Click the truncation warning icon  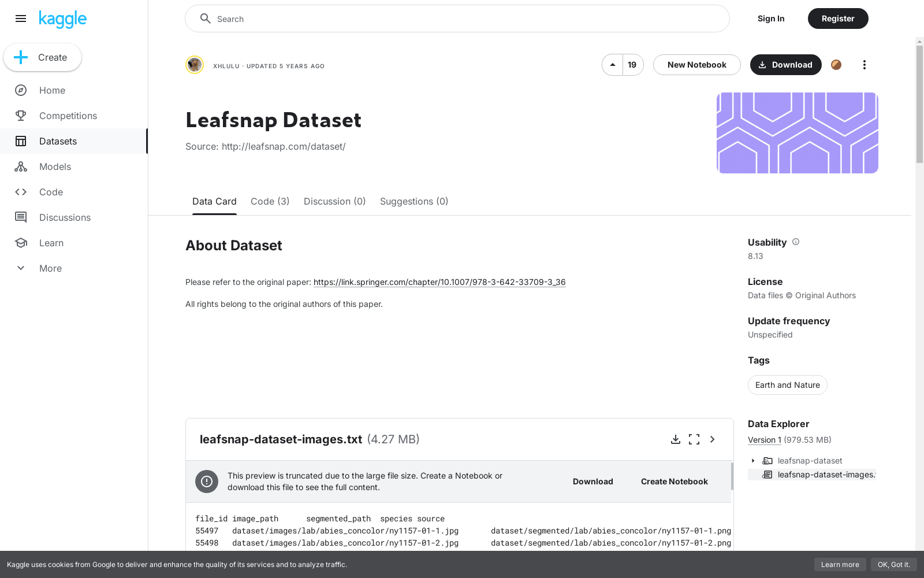(x=207, y=481)
